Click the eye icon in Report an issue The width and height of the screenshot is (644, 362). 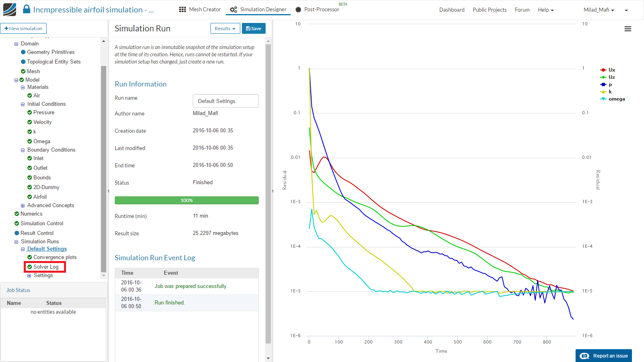click(x=584, y=356)
